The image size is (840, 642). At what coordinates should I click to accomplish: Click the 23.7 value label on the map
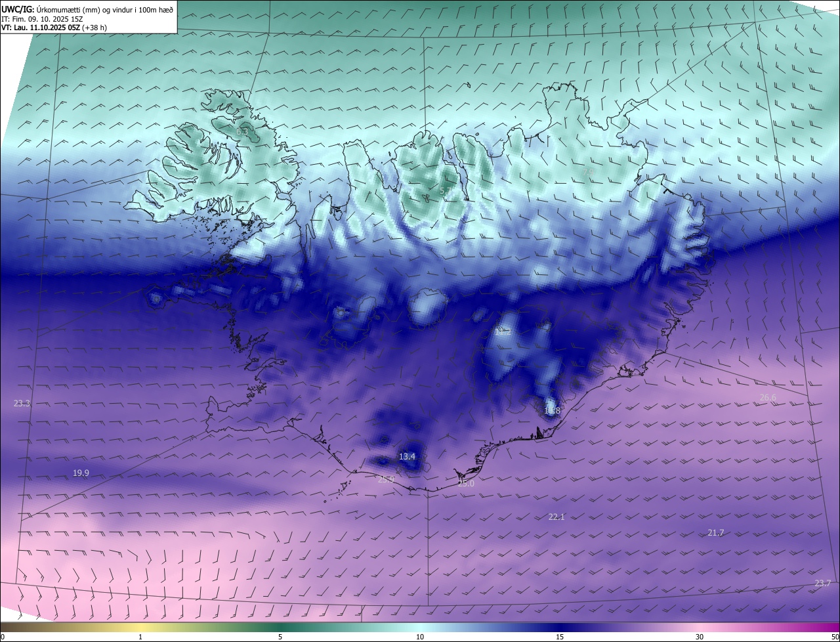point(822,584)
